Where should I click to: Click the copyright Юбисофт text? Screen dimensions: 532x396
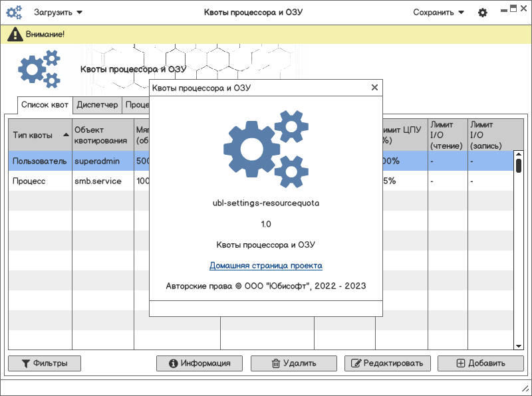[x=265, y=286]
